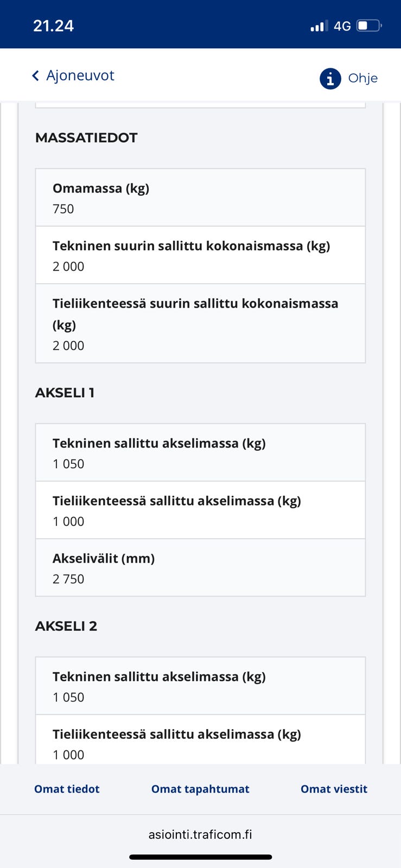
Task: Tap the MASSATIEDOT section heading
Action: (x=87, y=138)
